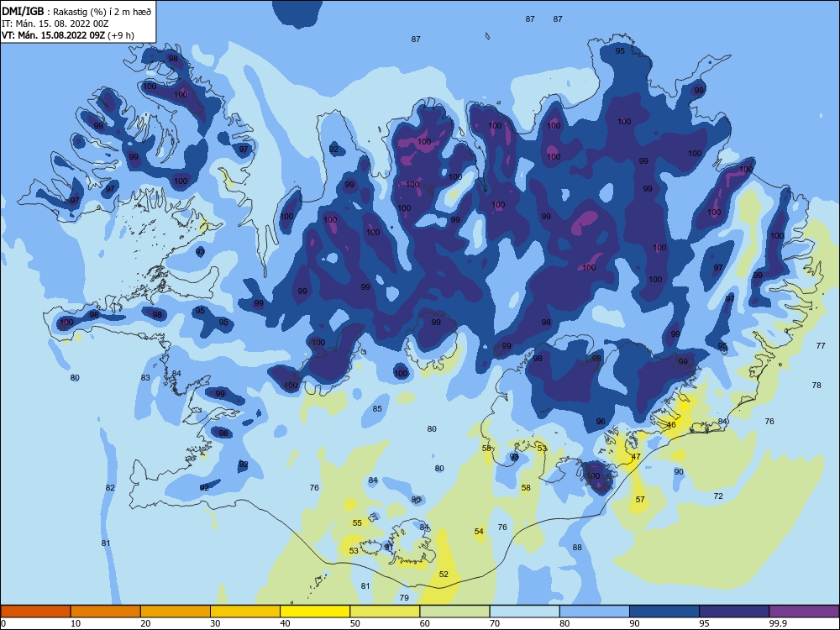Click the humidity value '78' on the map
Viewport: 840px width, 630px height.
[x=816, y=386]
